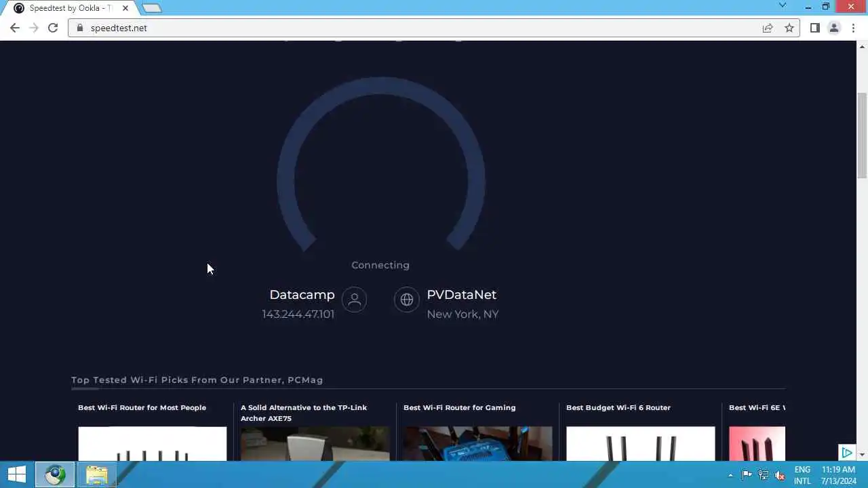Click the vertical page scrollbar thumb

862,136
